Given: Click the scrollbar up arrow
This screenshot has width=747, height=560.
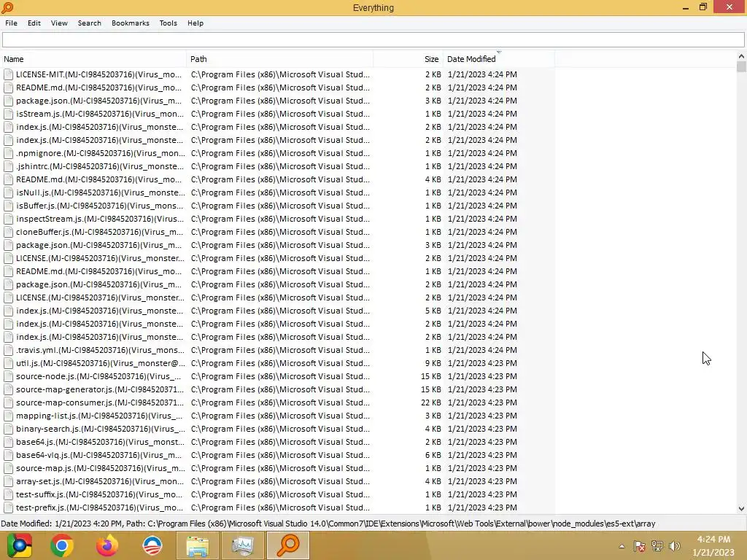Looking at the screenshot, I should coord(741,56).
